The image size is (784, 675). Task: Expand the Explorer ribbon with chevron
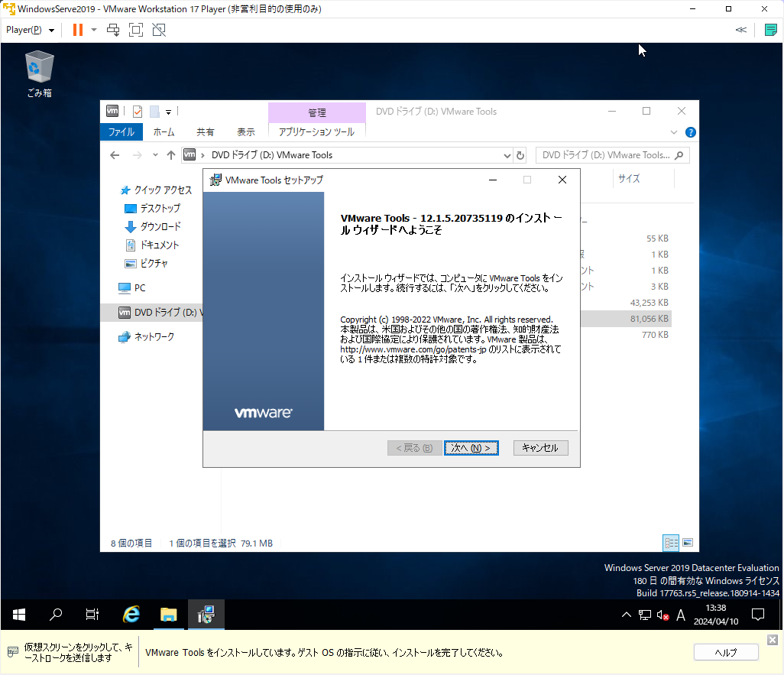pos(673,132)
